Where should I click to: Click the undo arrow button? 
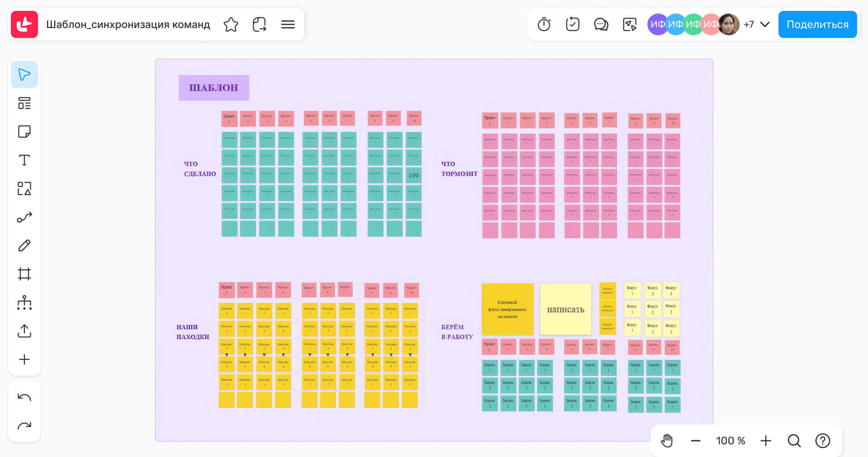coord(24,397)
